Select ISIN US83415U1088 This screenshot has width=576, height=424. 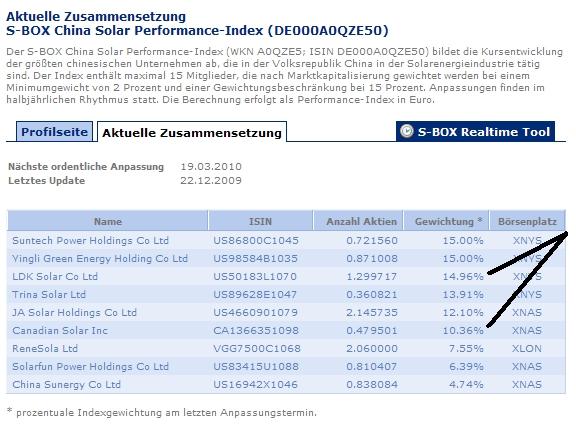click(x=256, y=366)
